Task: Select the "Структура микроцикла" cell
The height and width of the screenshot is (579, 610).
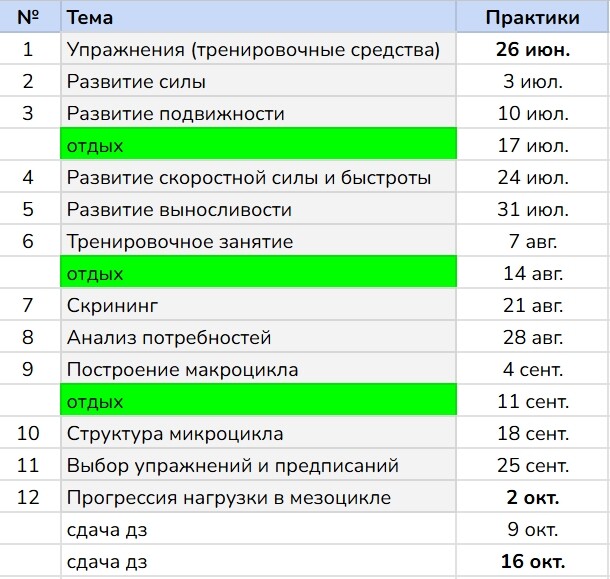Action: tap(258, 434)
